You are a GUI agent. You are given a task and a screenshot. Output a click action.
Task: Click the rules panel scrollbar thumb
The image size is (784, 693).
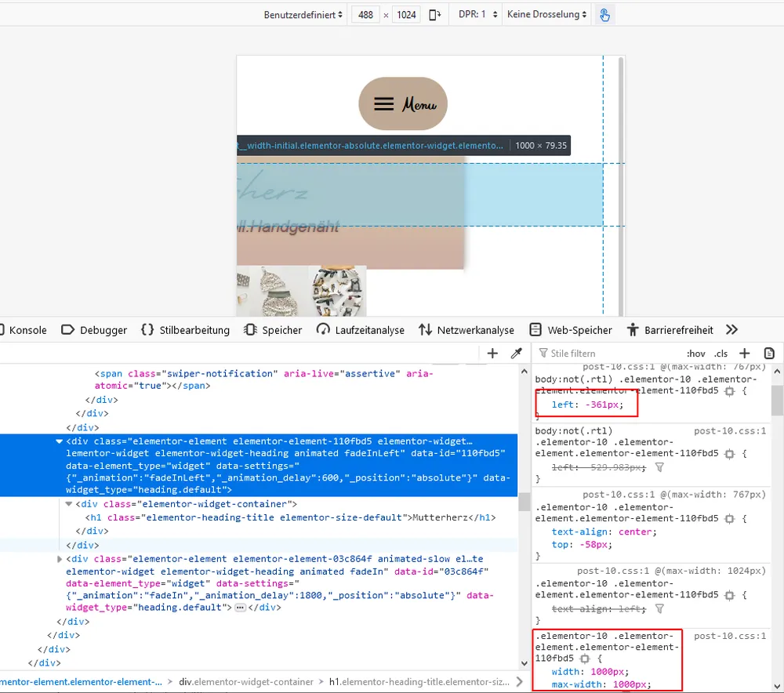(777, 400)
